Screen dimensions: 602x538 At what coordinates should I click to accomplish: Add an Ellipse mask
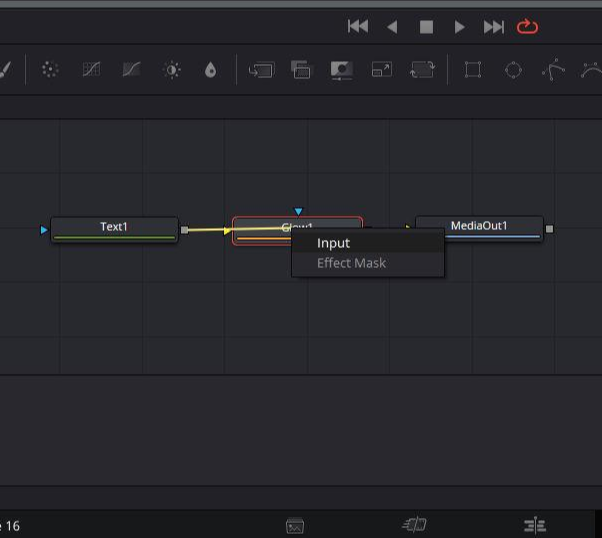coord(513,70)
